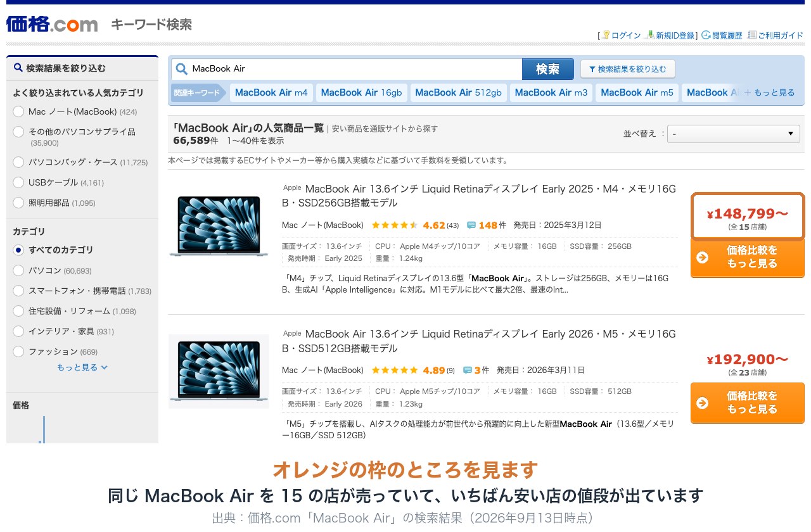Click the 価格.com logo
The width and height of the screenshot is (811, 532).
(52, 24)
